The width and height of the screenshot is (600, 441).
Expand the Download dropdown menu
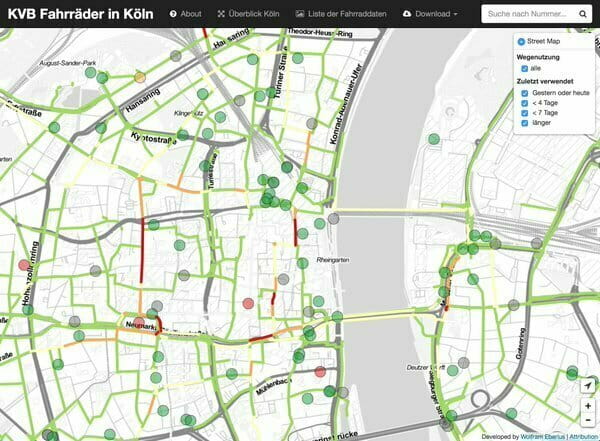coord(430,14)
